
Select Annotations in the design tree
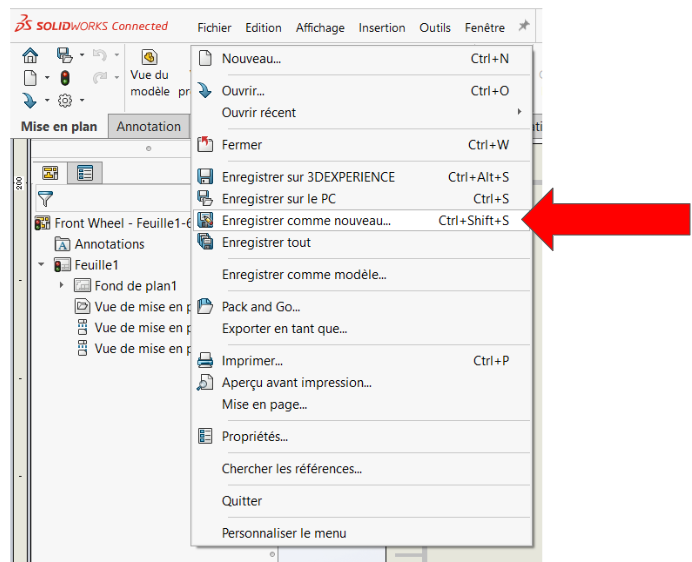click(109, 244)
